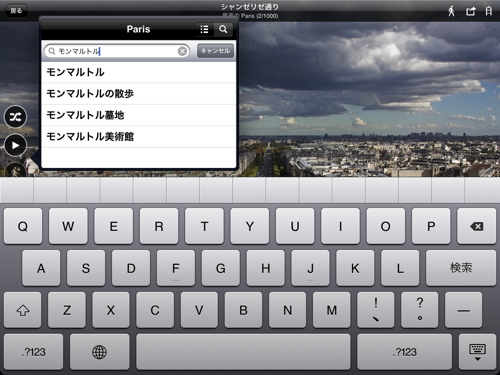Image resolution: width=500 pixels, height=375 pixels.
Task: Tap the W key
Action: tap(68, 226)
